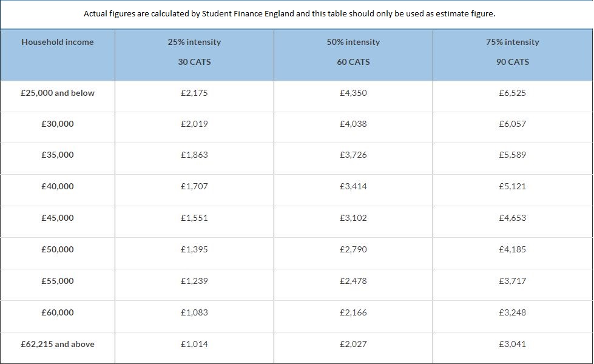Select the £4,185 amount

coord(512,249)
